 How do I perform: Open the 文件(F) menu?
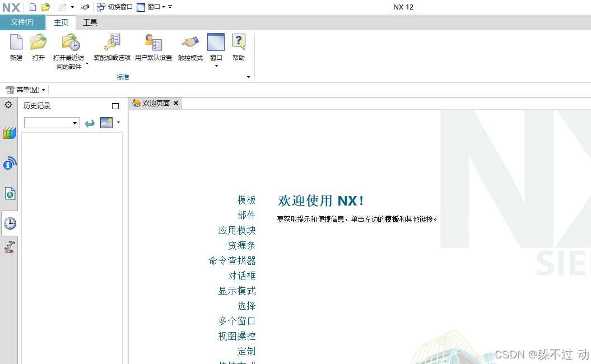pyautogui.click(x=22, y=22)
